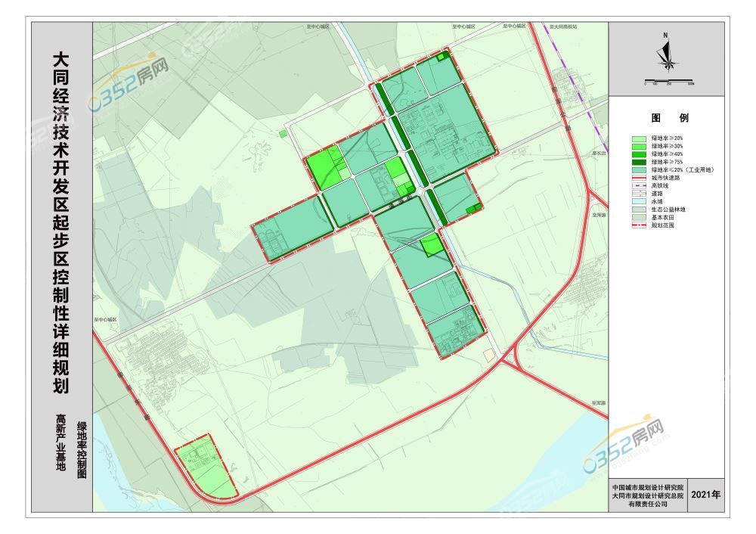
Task: Pick the dark green 绿地率≥75% swatch
Action: pyautogui.click(x=639, y=163)
